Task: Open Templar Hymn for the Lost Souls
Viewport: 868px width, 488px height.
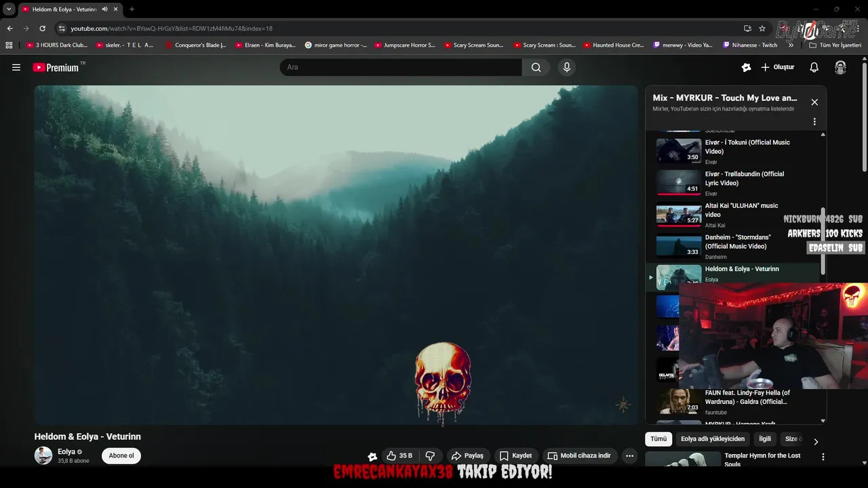Action: 762,460
